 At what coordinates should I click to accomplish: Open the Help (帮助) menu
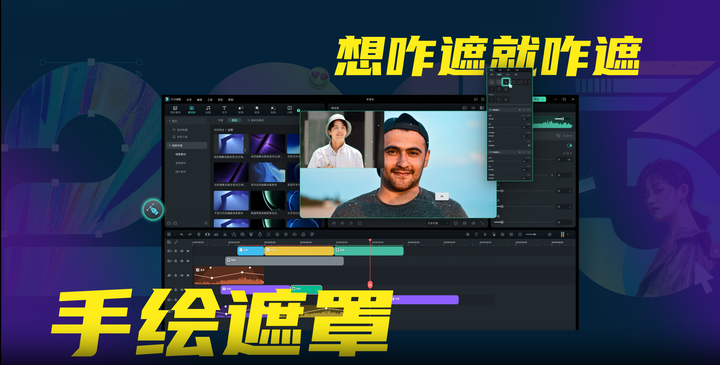click(231, 100)
